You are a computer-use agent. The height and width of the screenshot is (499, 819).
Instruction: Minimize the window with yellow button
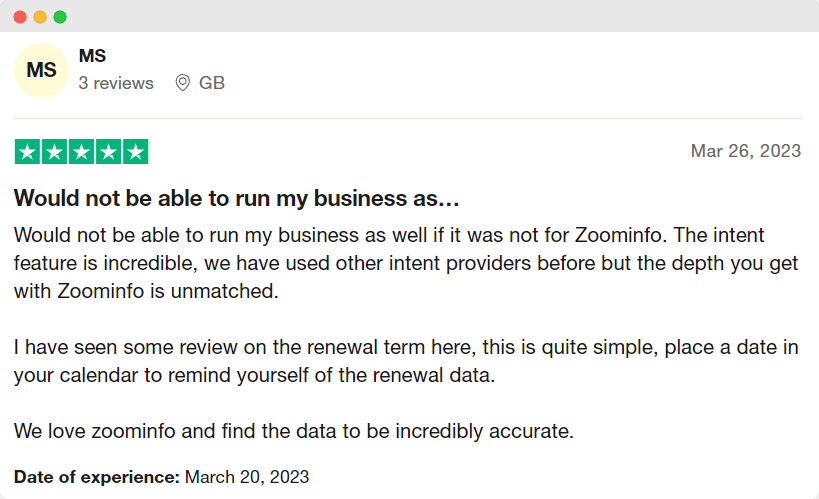click(40, 17)
